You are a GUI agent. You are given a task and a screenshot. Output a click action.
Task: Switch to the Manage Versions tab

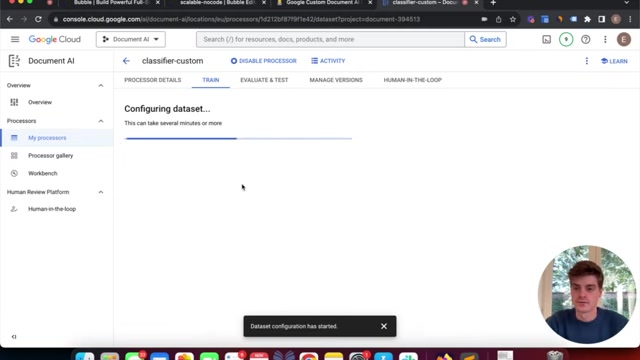tap(336, 80)
